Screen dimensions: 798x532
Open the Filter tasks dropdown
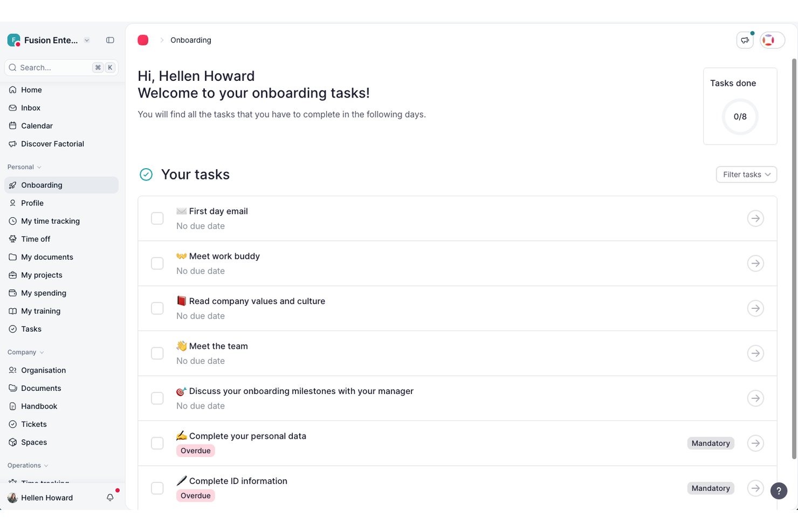746,174
